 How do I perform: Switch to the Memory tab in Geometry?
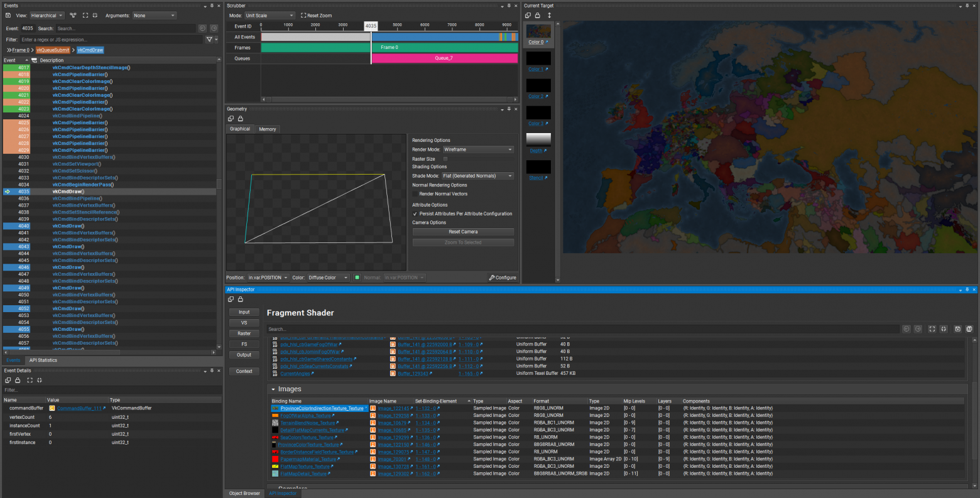[x=268, y=129]
